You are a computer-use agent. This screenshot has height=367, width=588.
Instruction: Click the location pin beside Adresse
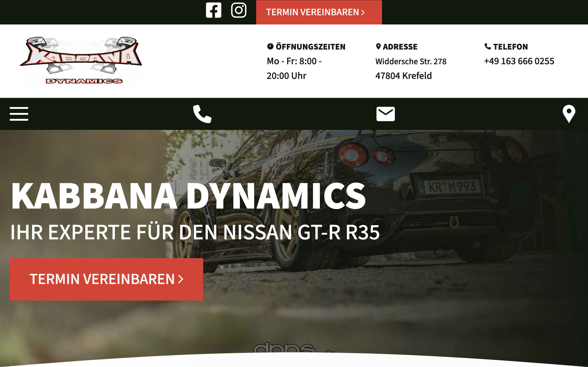pos(378,46)
